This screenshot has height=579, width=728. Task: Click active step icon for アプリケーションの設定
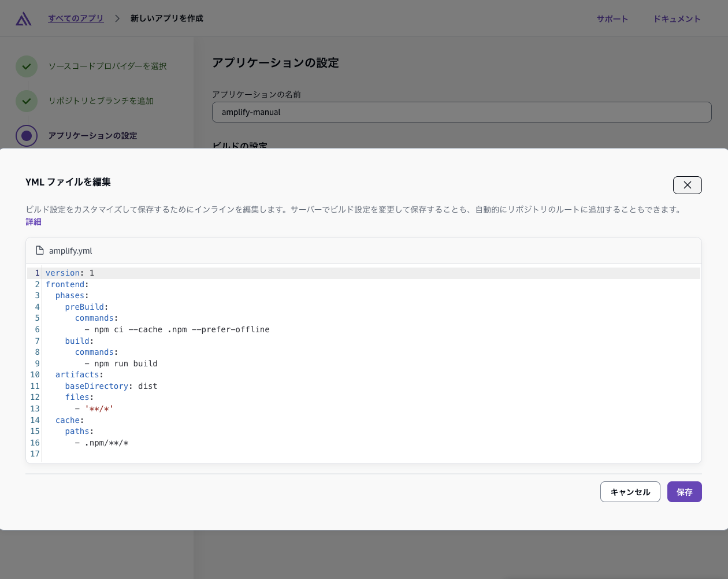[27, 136]
